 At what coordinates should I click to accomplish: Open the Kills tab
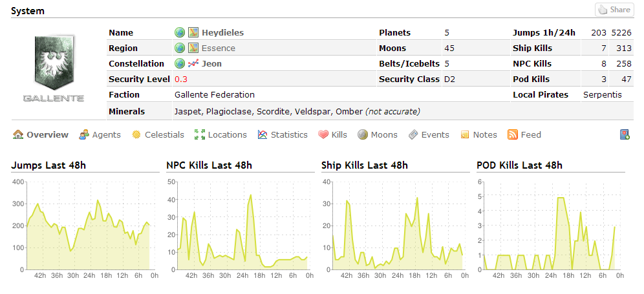click(x=333, y=134)
